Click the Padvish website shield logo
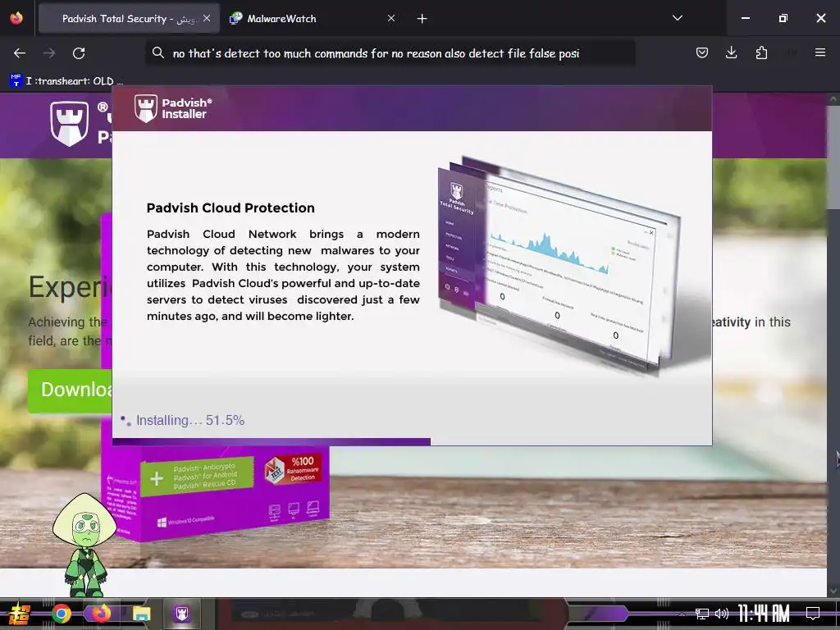This screenshot has height=630, width=840. (69, 123)
